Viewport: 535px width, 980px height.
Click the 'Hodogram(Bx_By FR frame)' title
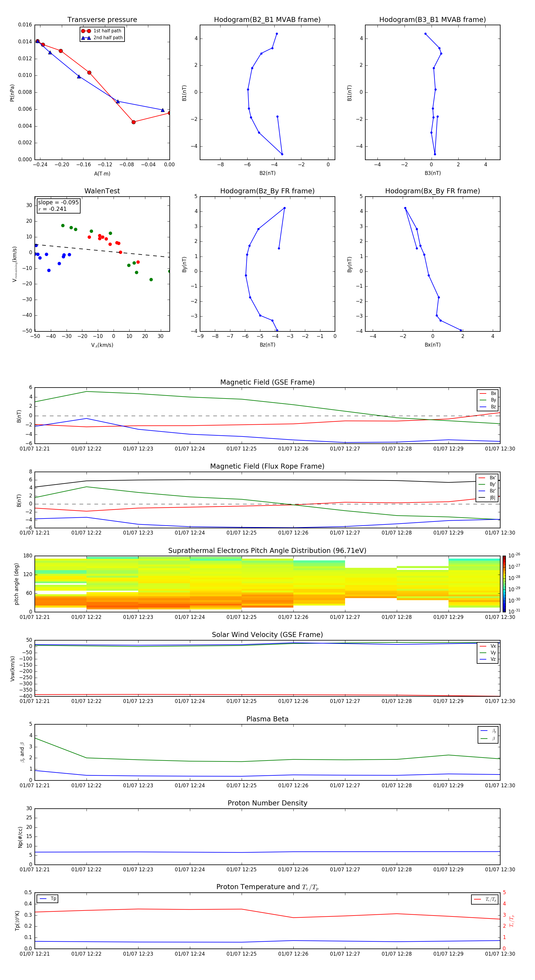[x=432, y=191]
